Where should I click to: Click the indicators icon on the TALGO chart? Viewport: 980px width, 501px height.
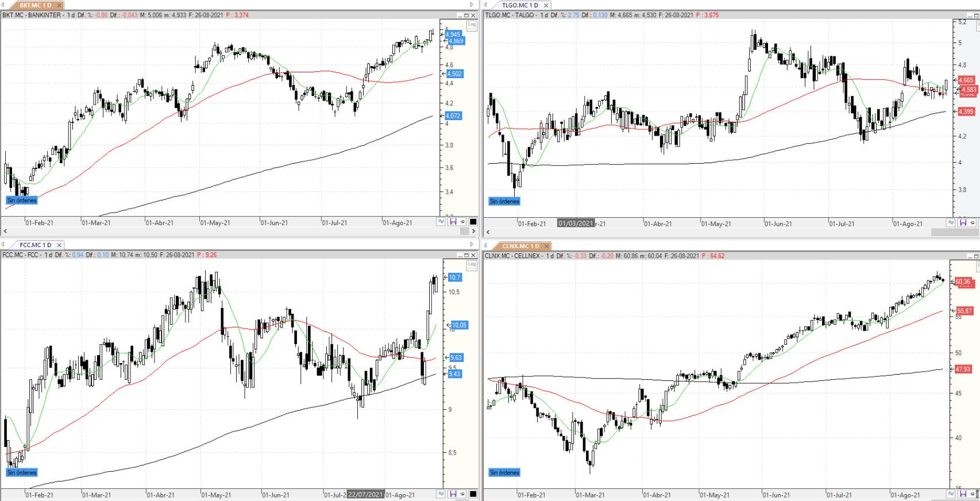[951, 222]
